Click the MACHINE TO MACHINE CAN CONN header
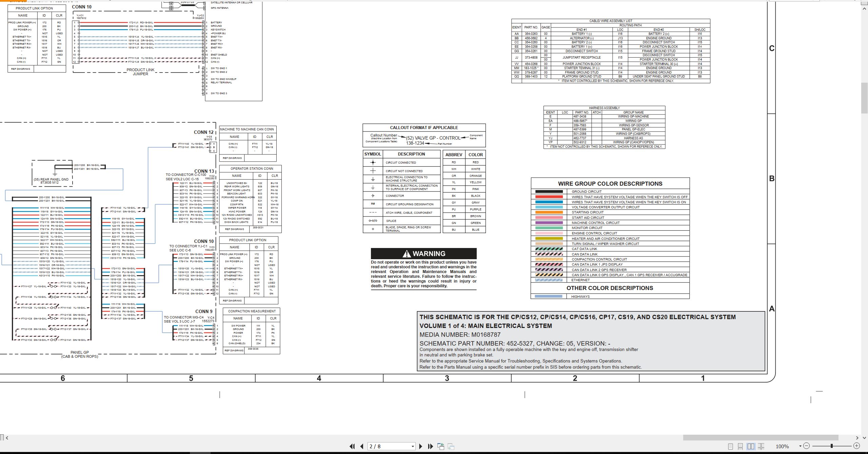Screen dimensions: 868x454 click(247, 129)
